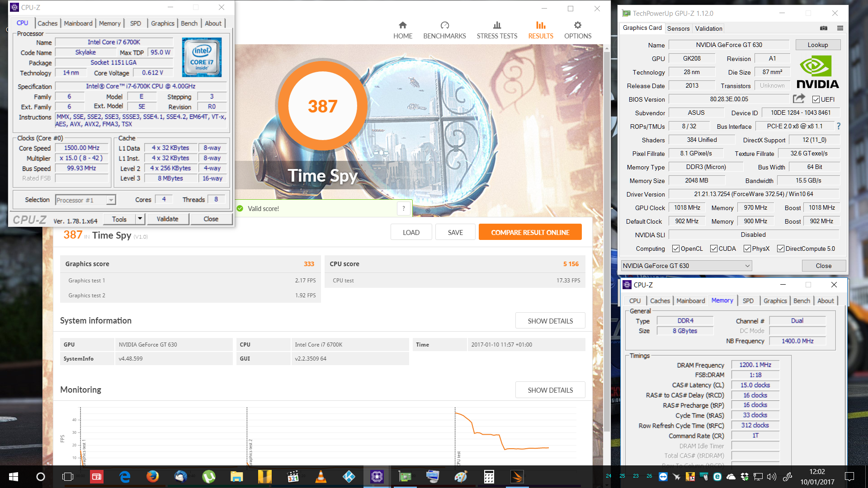The height and width of the screenshot is (488, 868).
Task: Show details for Monitoring
Action: click(x=550, y=390)
